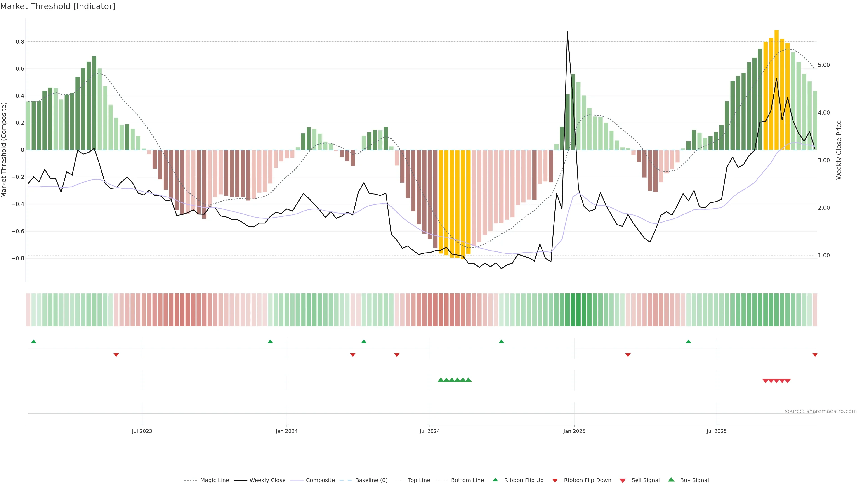Click source: sharemaestro.com text
The width and height of the screenshot is (868, 488).
(x=821, y=411)
